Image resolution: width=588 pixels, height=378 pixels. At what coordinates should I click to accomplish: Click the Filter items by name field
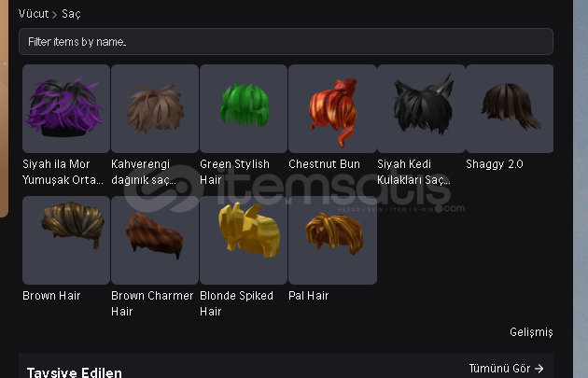(x=286, y=42)
